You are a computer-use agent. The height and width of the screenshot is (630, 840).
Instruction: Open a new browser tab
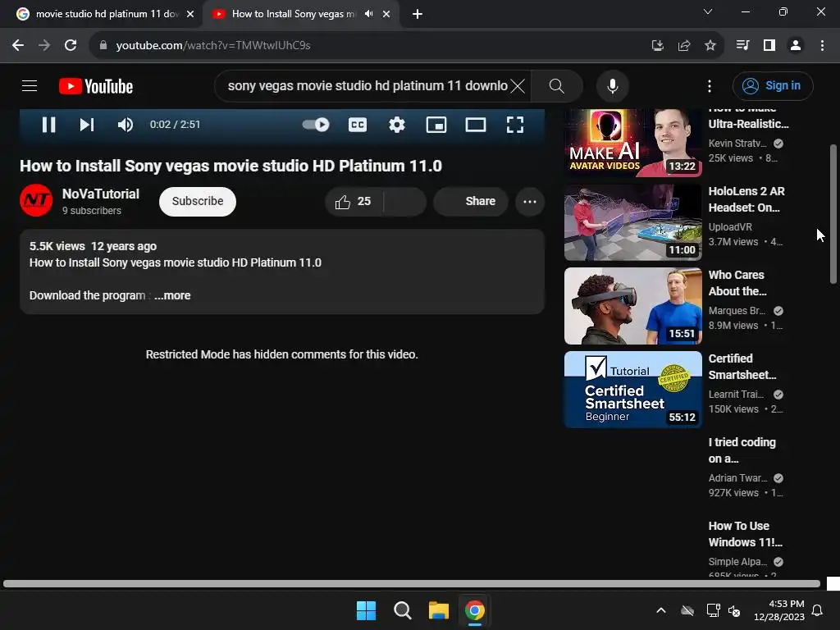click(418, 15)
